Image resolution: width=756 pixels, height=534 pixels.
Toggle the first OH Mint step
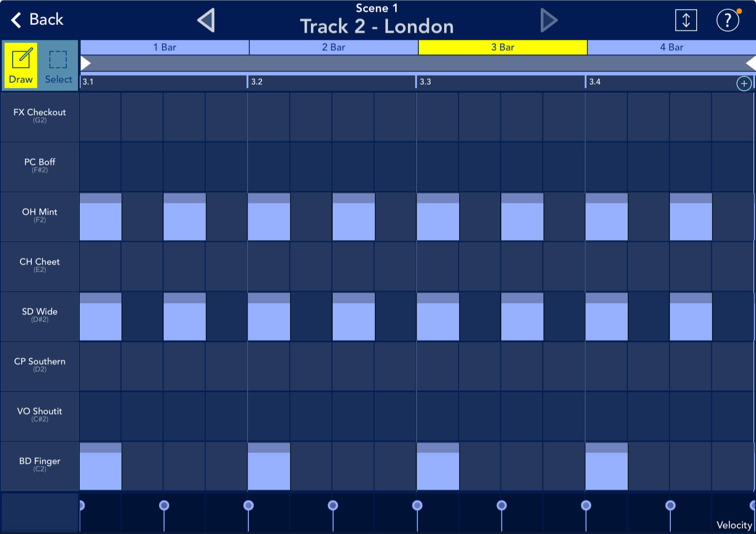pos(100,217)
